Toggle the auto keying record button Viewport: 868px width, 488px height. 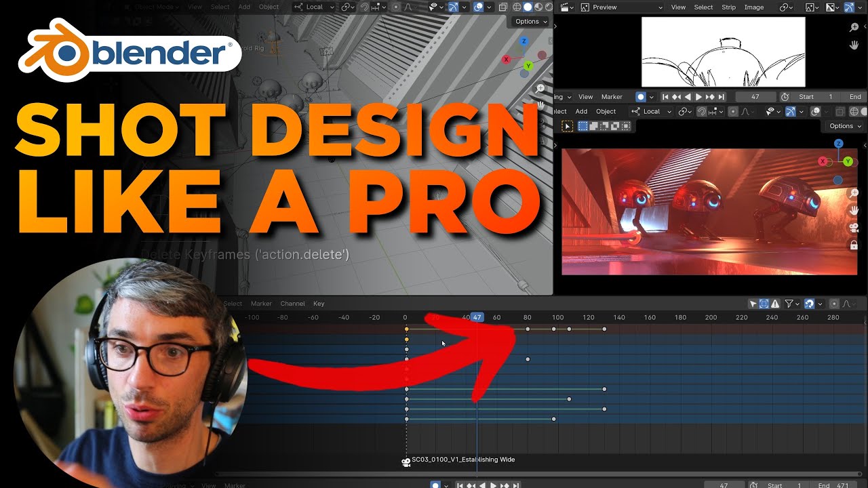[640, 97]
